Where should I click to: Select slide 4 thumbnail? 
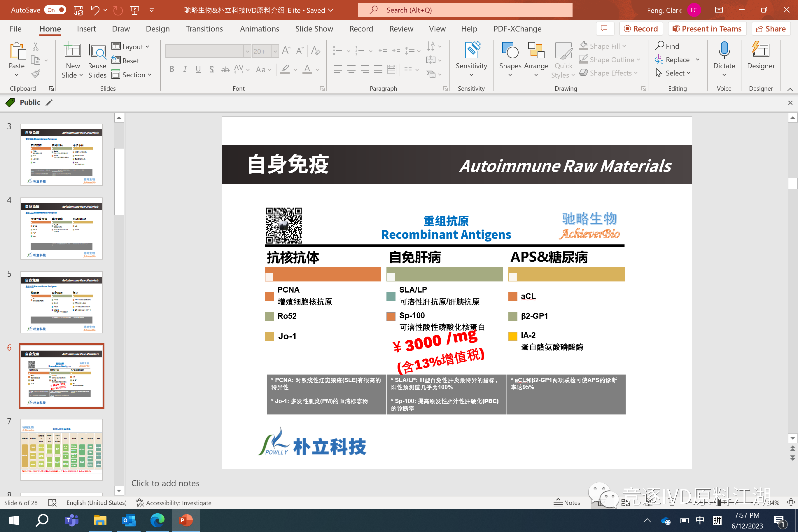click(62, 228)
